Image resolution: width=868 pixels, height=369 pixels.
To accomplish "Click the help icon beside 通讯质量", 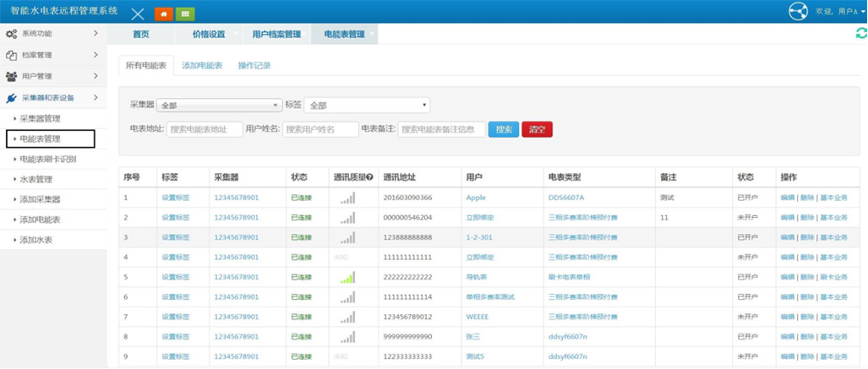I will tap(370, 177).
